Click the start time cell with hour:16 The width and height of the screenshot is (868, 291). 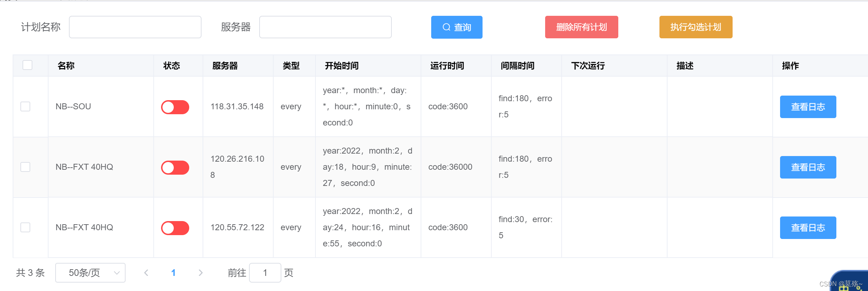[x=368, y=227]
